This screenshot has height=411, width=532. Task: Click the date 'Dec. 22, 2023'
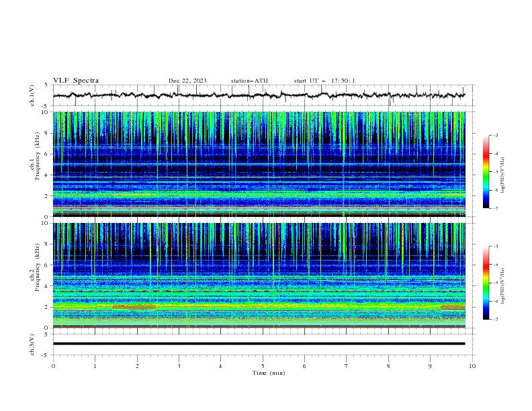pos(187,81)
